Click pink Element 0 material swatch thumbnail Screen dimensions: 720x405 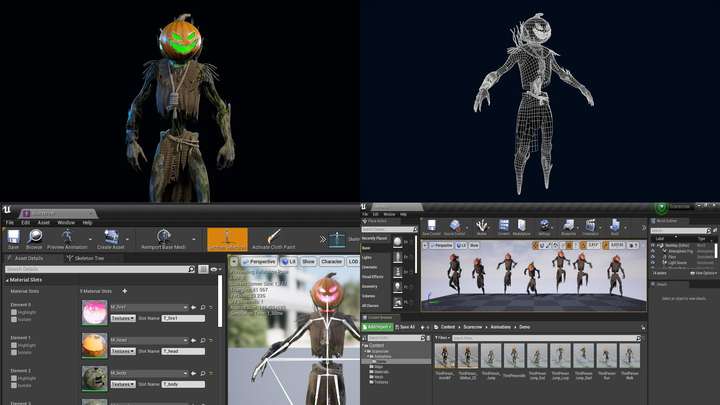[95, 312]
